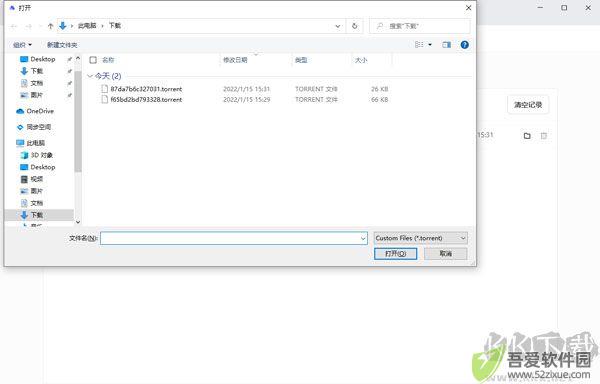This screenshot has height=384, width=600.
Task: Select highlighted 下载 under 此电脑
Action: tap(39, 215)
